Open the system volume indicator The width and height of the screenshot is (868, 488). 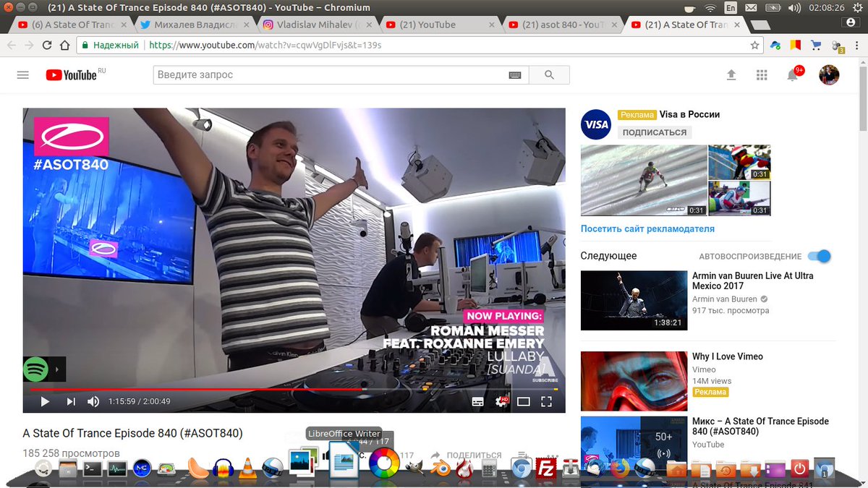tap(795, 8)
